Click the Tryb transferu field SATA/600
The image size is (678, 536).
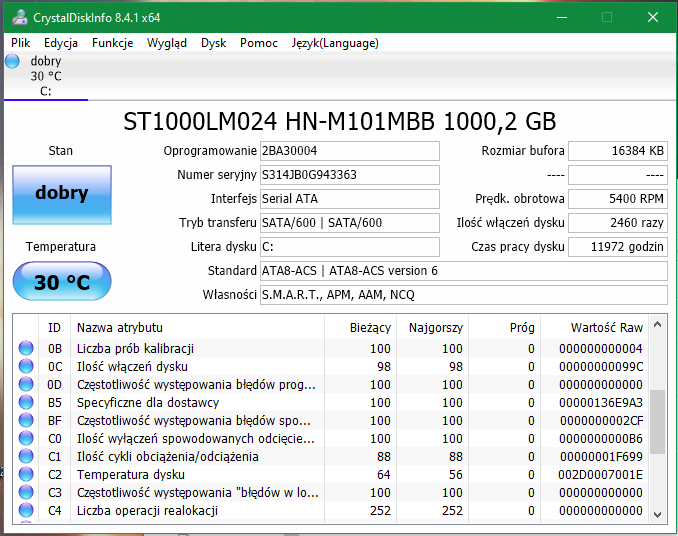(350, 223)
